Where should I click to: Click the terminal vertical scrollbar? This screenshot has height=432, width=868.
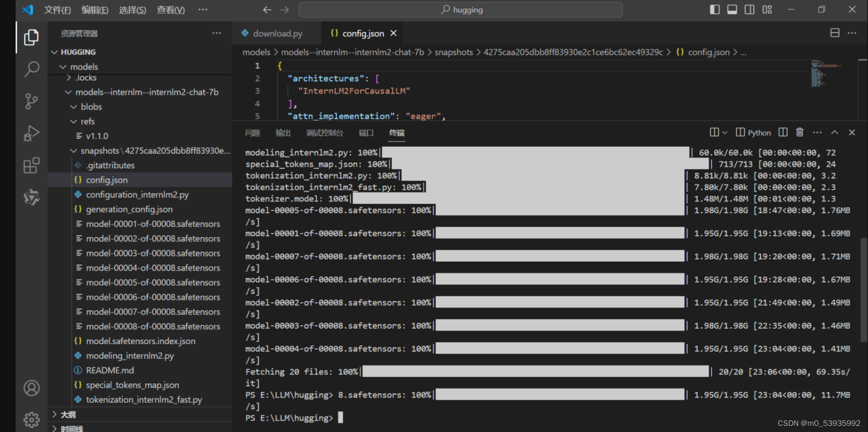click(863, 290)
